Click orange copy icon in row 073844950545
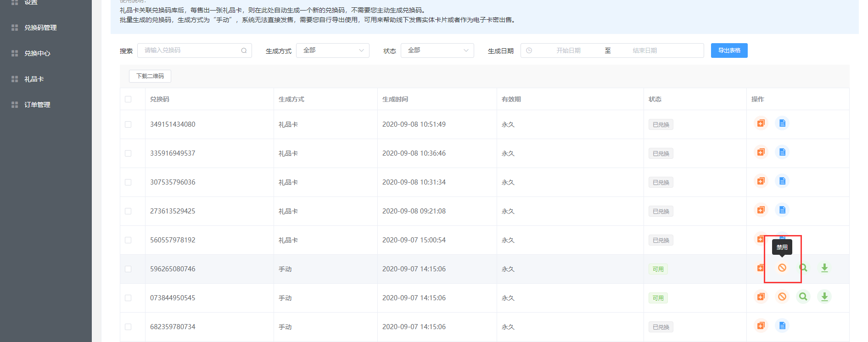The image size is (868, 342). pyautogui.click(x=761, y=297)
